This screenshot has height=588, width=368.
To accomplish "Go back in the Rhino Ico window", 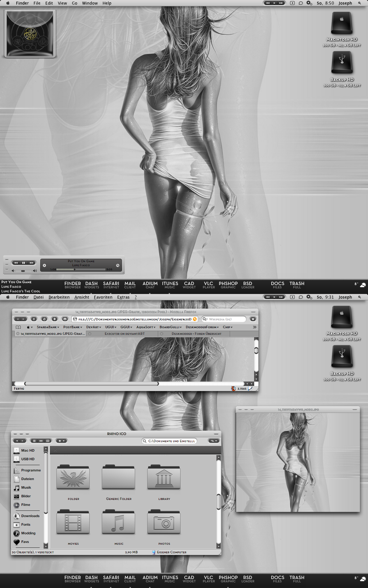I will 16,441.
